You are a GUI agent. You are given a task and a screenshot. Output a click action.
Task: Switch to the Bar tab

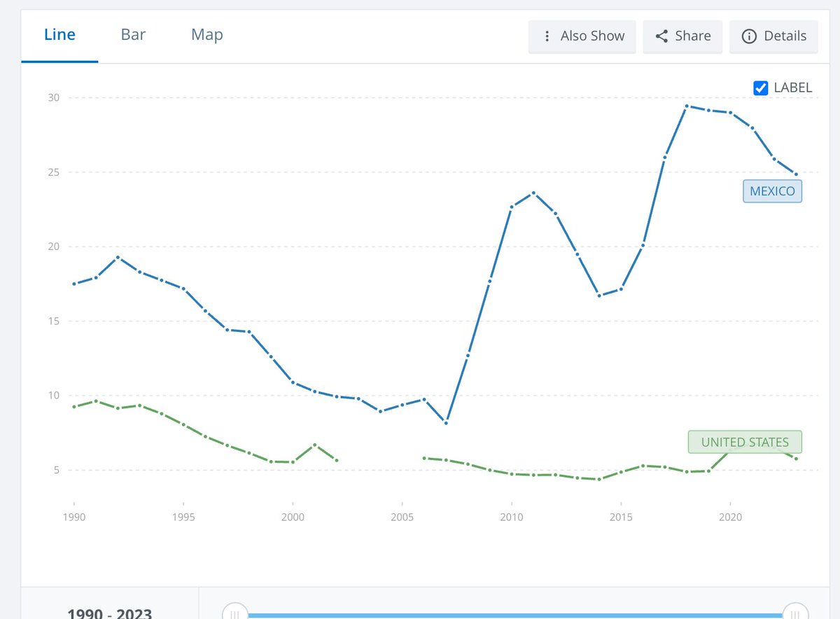click(133, 34)
